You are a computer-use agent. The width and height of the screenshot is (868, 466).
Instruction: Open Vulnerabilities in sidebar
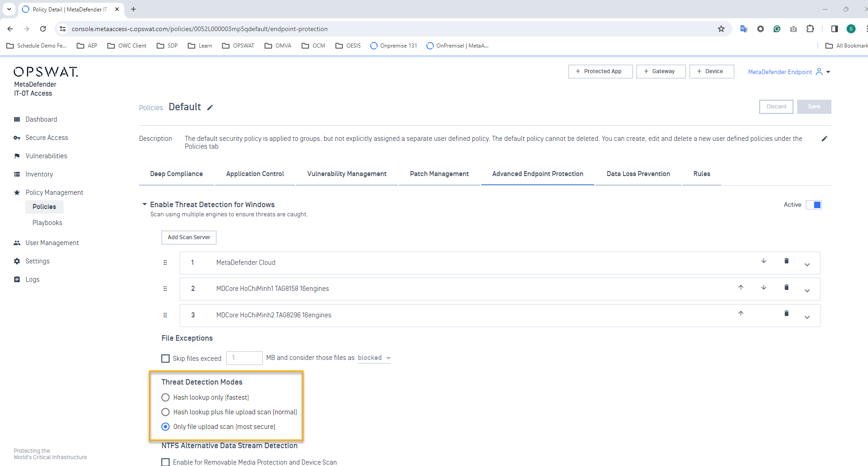[x=46, y=156]
